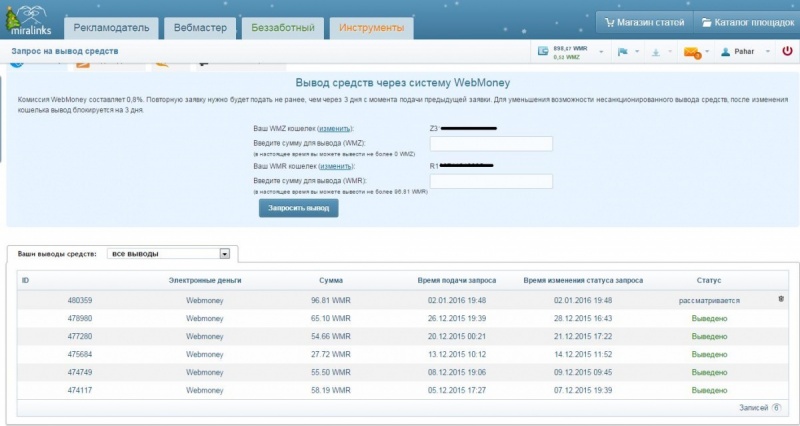Click the folder icon in Каталог площадок
Viewport: 800px width, 426px height.
706,22
